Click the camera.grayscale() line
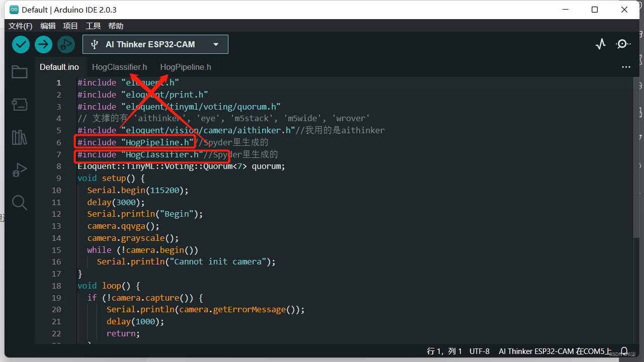644x362 pixels. click(133, 238)
